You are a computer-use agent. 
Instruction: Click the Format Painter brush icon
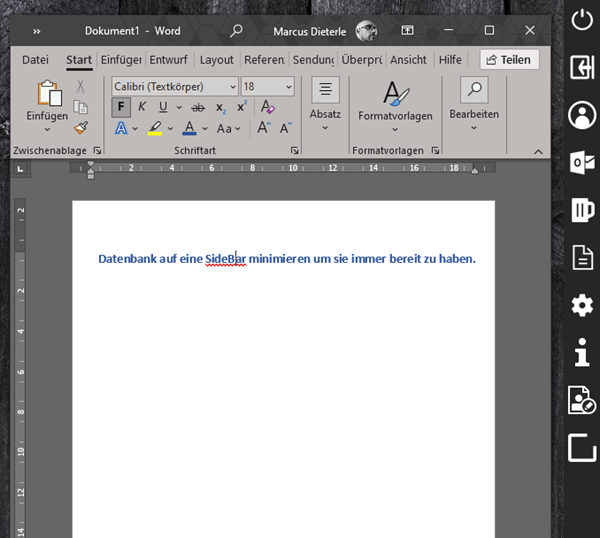pos(81,127)
